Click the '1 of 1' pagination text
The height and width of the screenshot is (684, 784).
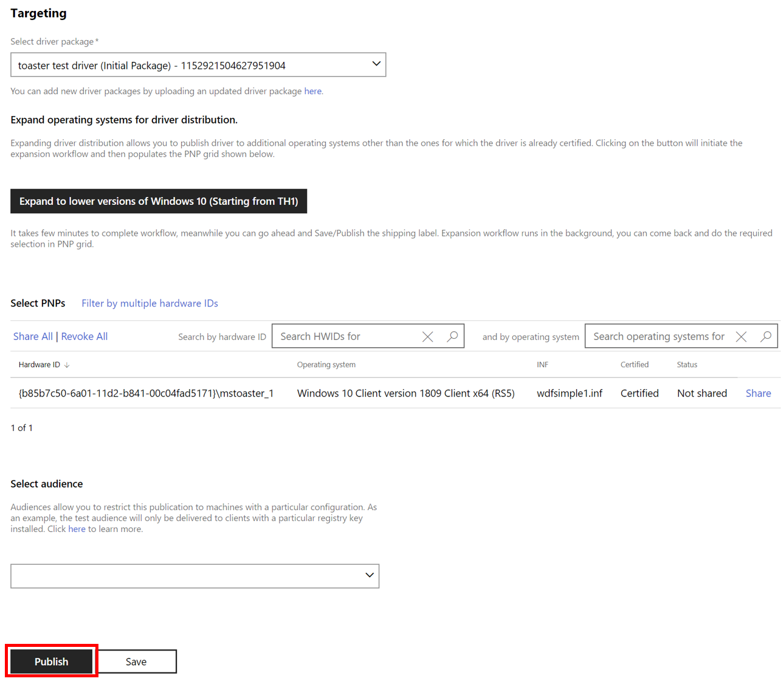point(22,428)
